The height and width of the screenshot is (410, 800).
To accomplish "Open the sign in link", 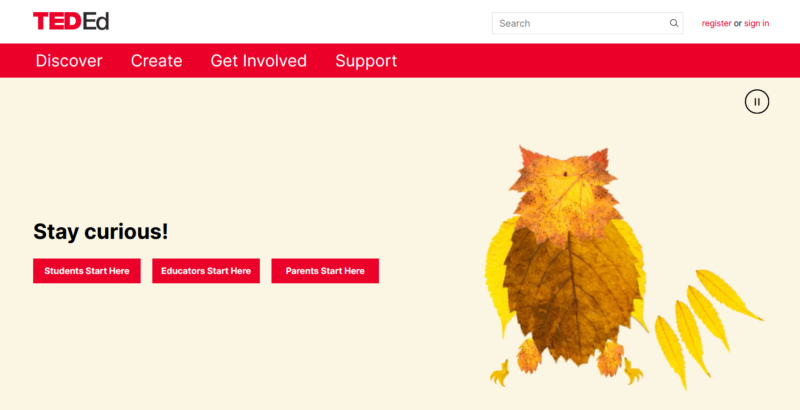I will coord(757,23).
